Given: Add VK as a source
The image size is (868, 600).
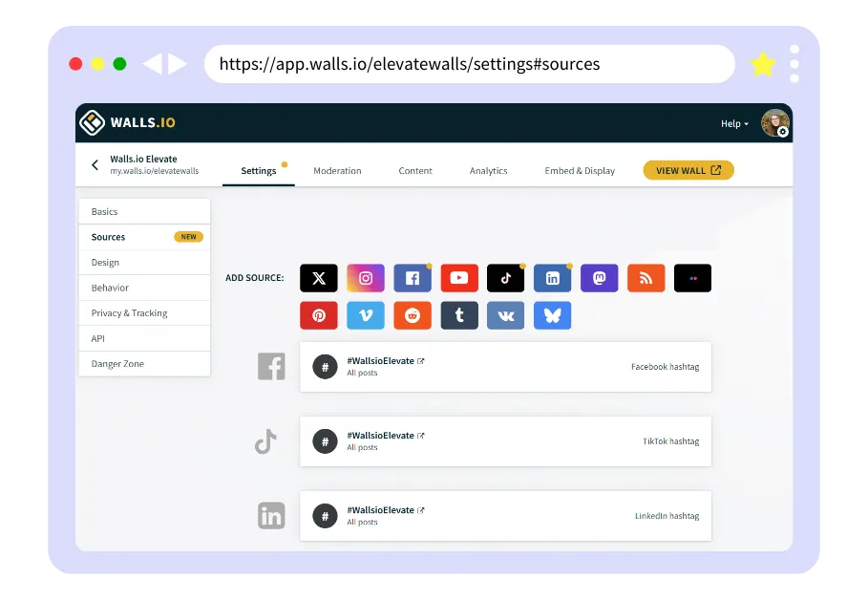Looking at the screenshot, I should click(505, 315).
